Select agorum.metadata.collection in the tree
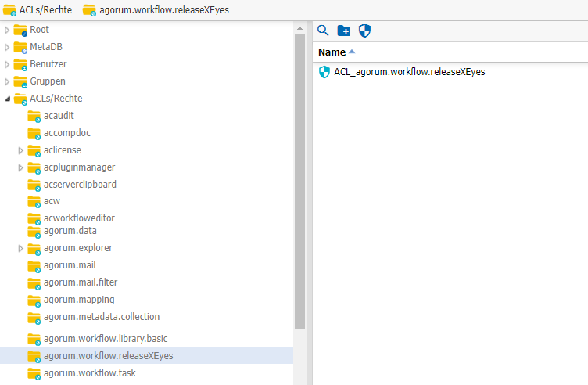 (102, 318)
